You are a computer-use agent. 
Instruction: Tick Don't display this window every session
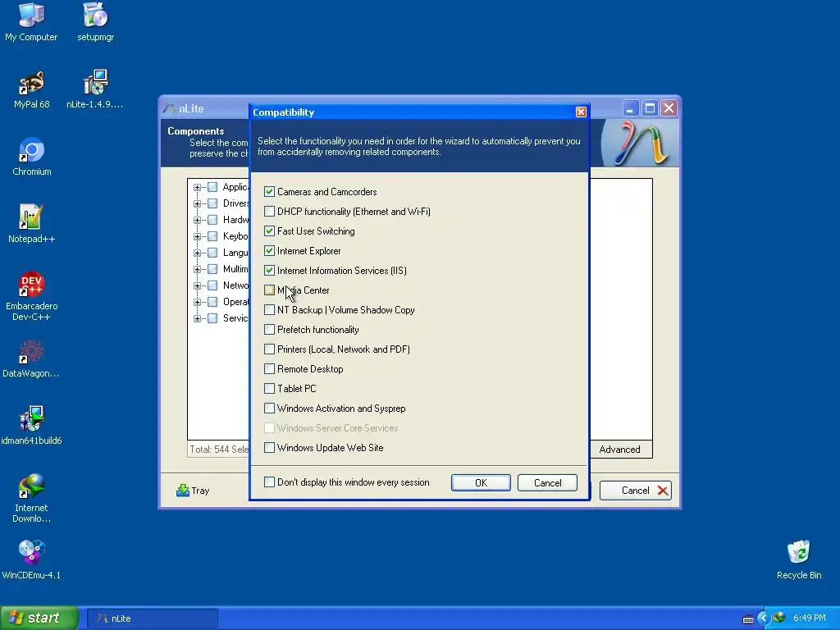pos(269,482)
